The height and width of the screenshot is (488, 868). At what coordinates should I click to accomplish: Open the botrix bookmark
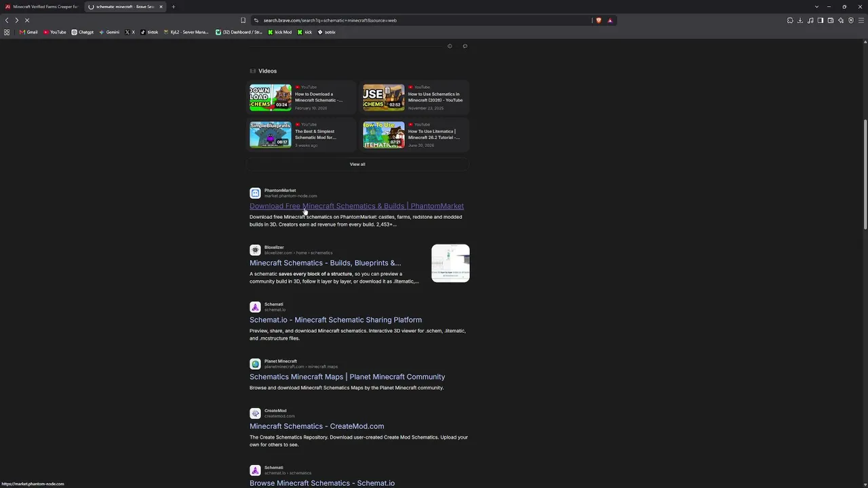pyautogui.click(x=327, y=32)
